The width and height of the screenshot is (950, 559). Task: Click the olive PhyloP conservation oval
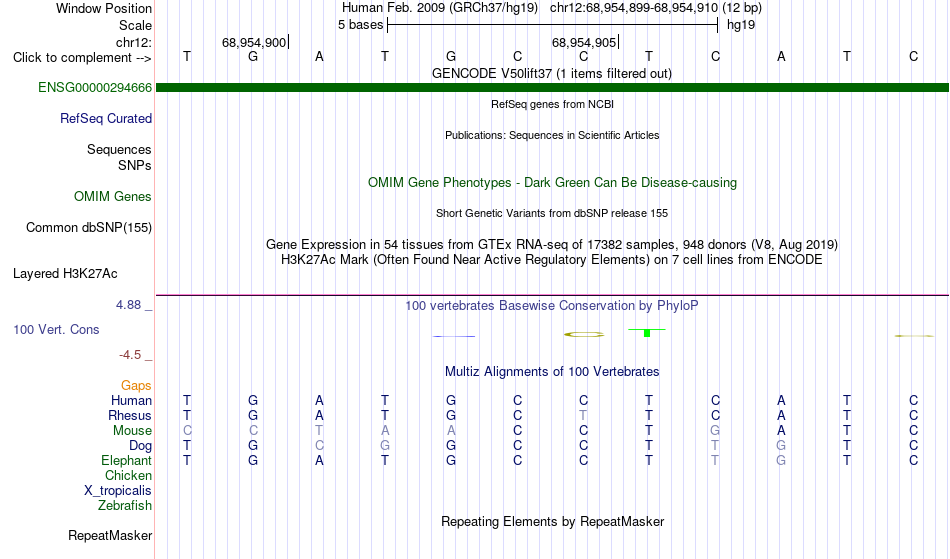[584, 334]
